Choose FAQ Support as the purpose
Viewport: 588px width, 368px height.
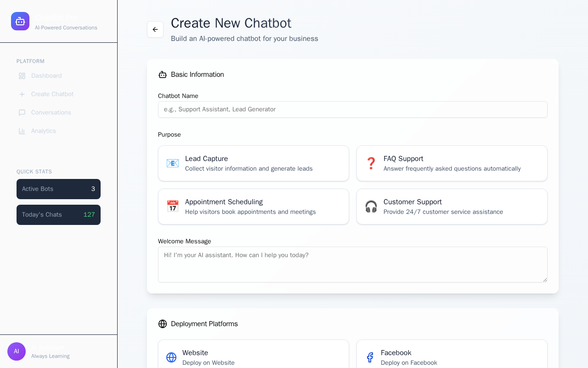pos(452,163)
